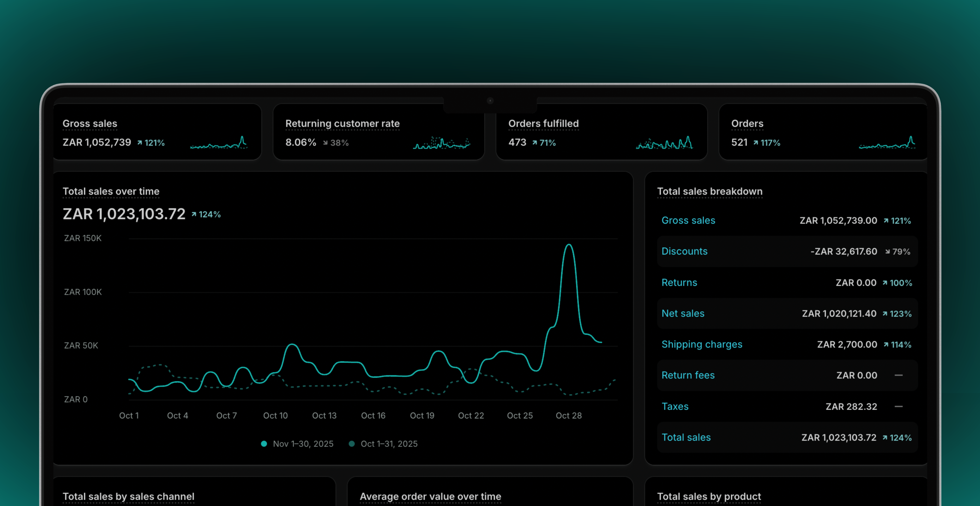Open the Net sales breakdown link
980x506 pixels.
683,314
